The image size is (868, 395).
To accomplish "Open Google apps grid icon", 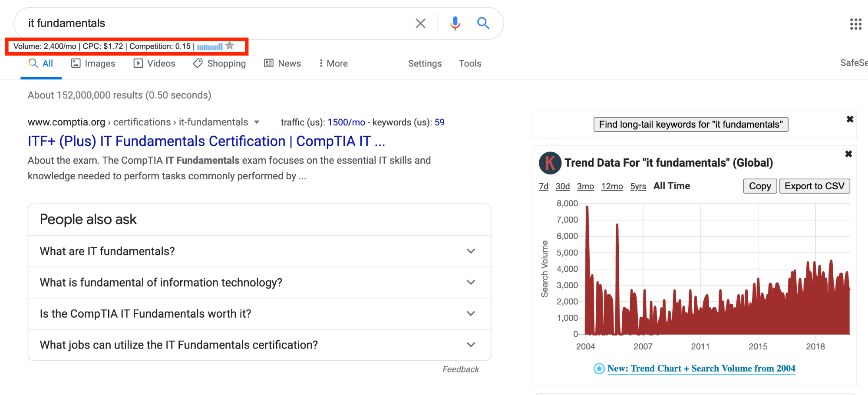I will point(855,24).
